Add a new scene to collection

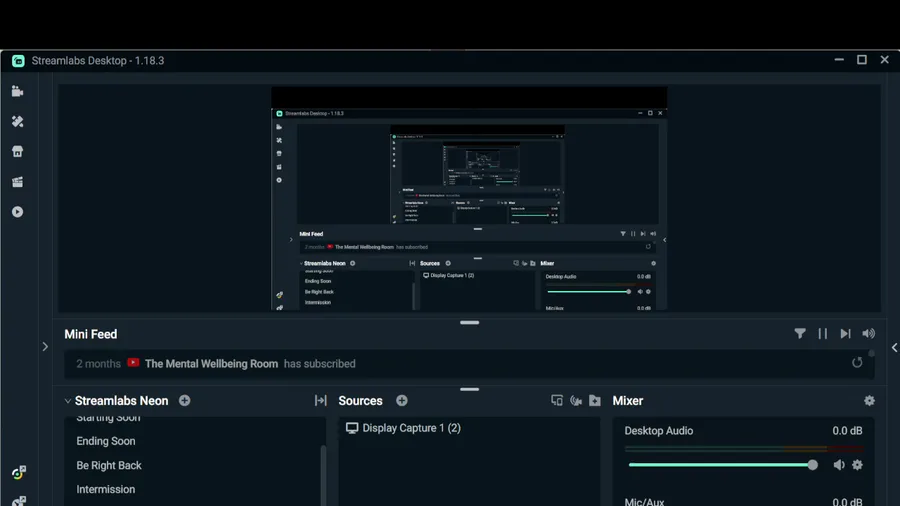pyautogui.click(x=184, y=400)
